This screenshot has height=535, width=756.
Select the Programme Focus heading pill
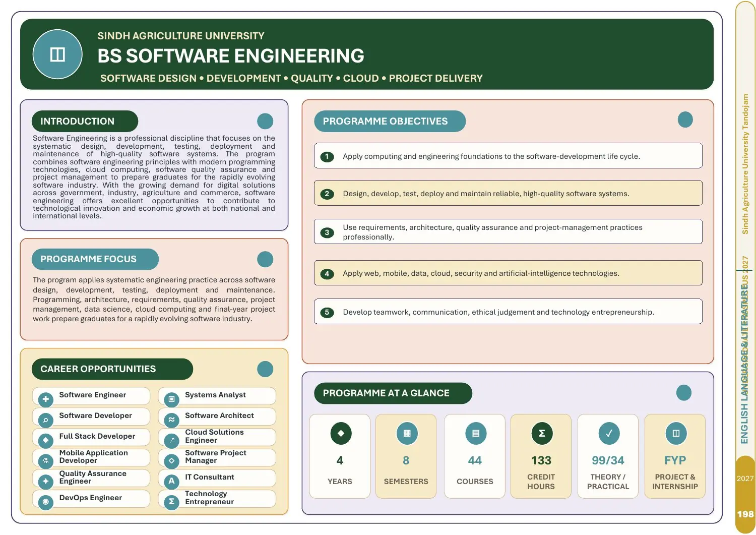[95, 259]
